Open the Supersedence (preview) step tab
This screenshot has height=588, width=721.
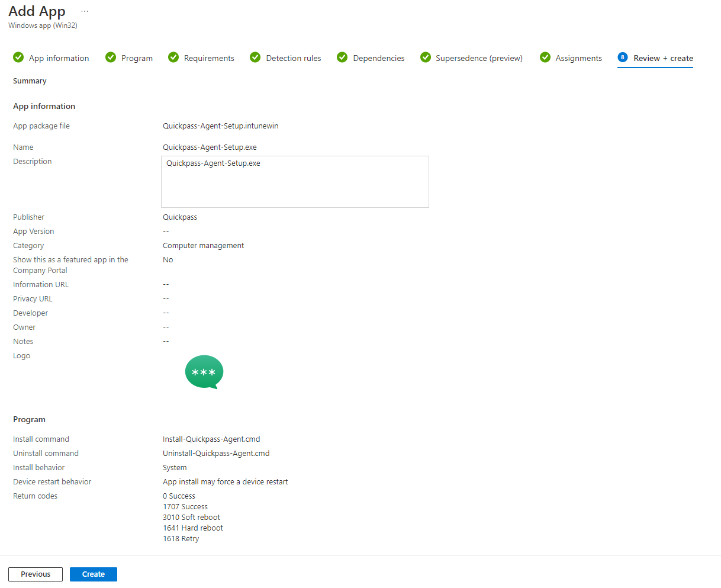point(472,58)
